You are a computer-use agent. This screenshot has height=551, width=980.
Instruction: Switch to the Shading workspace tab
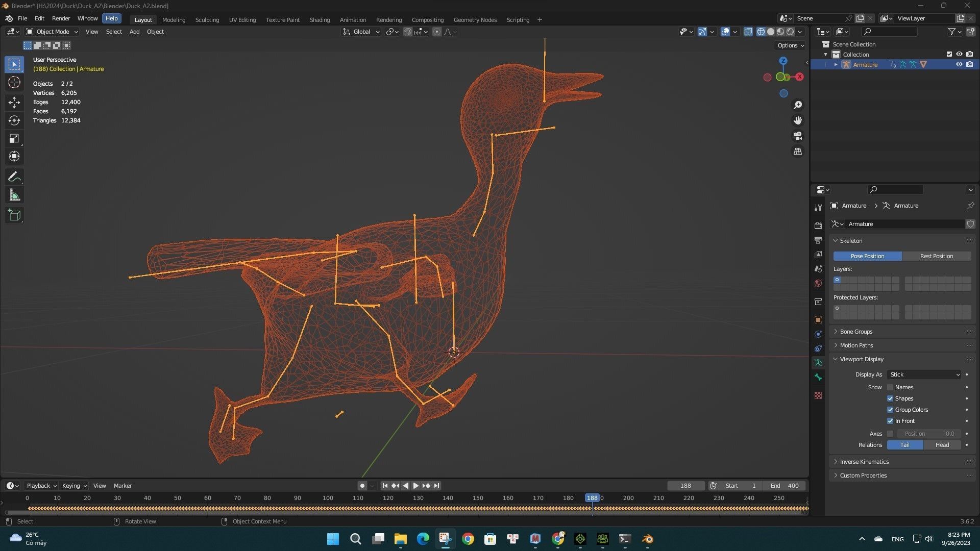(320, 20)
